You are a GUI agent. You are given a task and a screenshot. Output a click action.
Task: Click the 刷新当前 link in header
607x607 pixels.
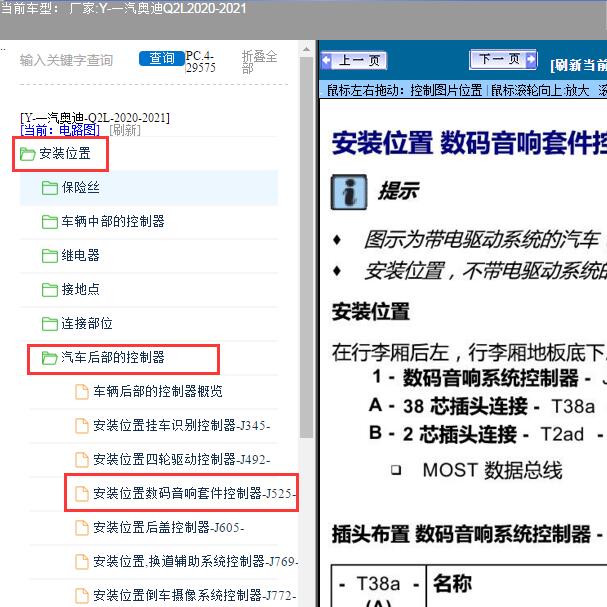pos(578,65)
